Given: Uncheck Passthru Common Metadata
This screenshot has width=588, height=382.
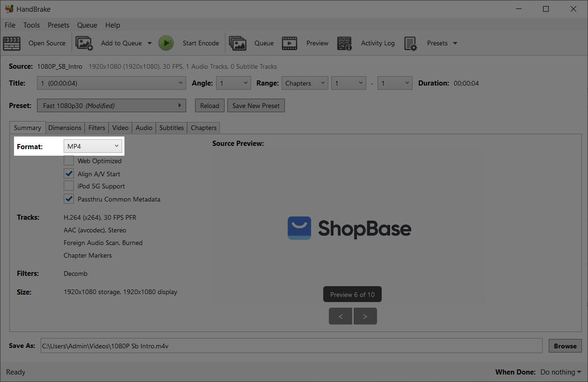Looking at the screenshot, I should click(x=69, y=199).
